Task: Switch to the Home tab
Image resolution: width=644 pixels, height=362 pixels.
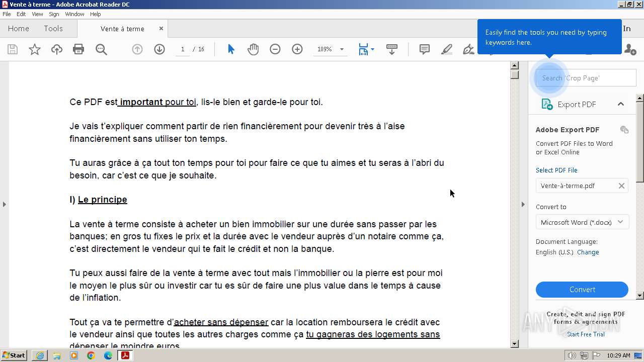Action: click(x=19, y=29)
